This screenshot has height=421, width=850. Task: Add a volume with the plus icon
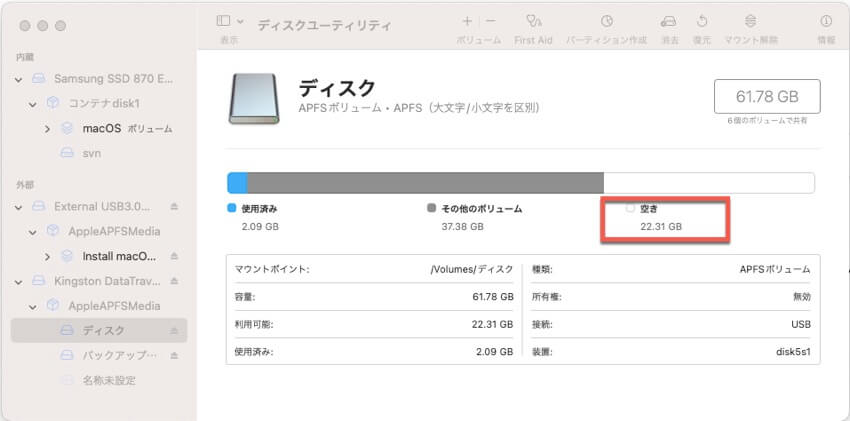pyautogui.click(x=467, y=21)
